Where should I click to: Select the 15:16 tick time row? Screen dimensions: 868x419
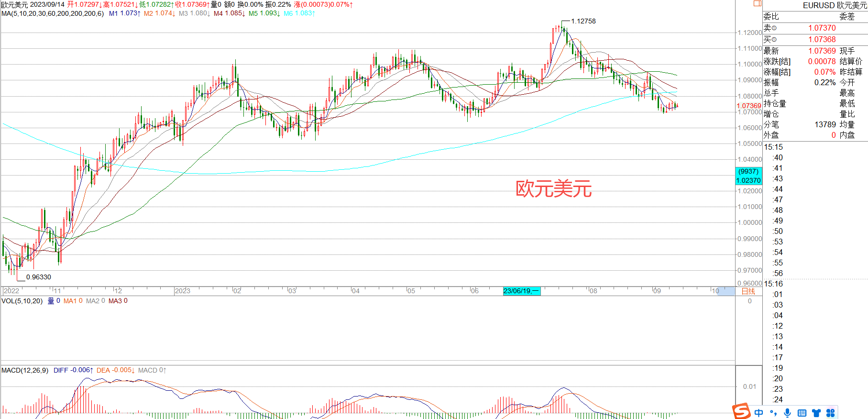[x=773, y=284]
